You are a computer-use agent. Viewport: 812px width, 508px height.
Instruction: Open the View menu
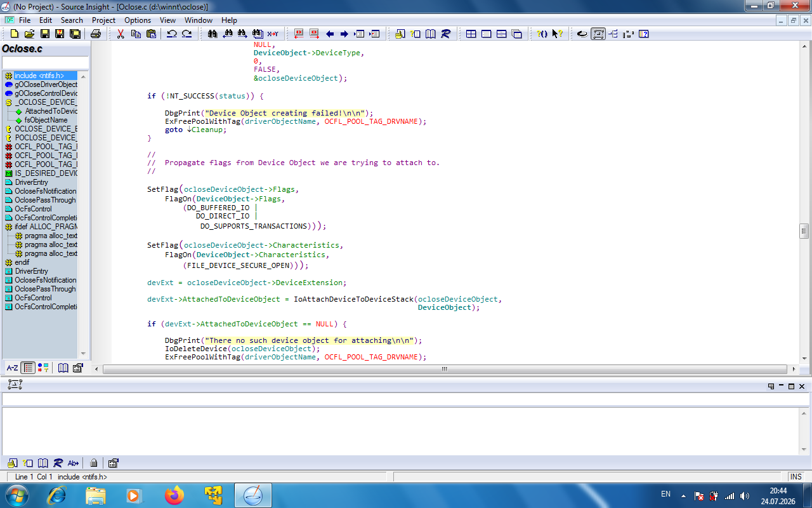point(168,20)
